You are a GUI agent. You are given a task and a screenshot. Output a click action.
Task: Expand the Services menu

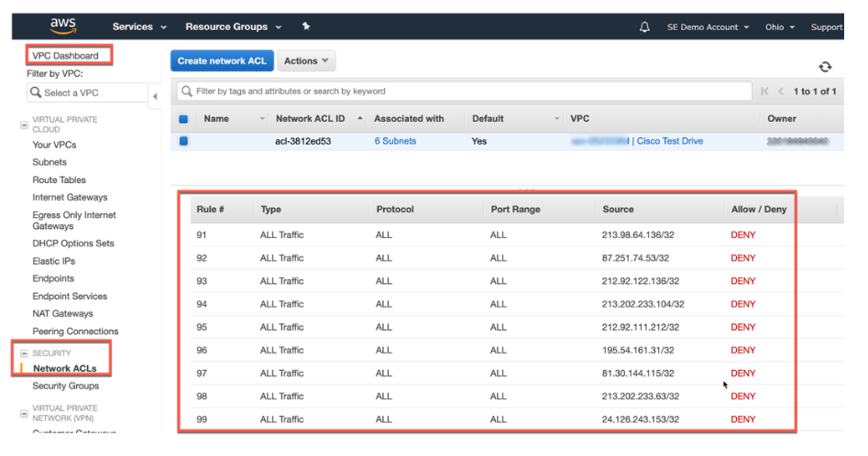139,27
